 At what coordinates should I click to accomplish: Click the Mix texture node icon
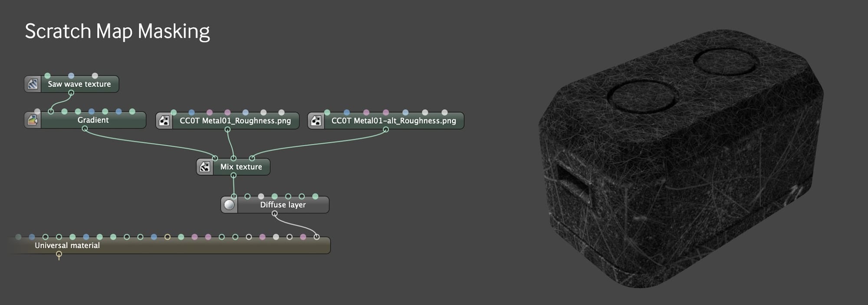tap(205, 167)
